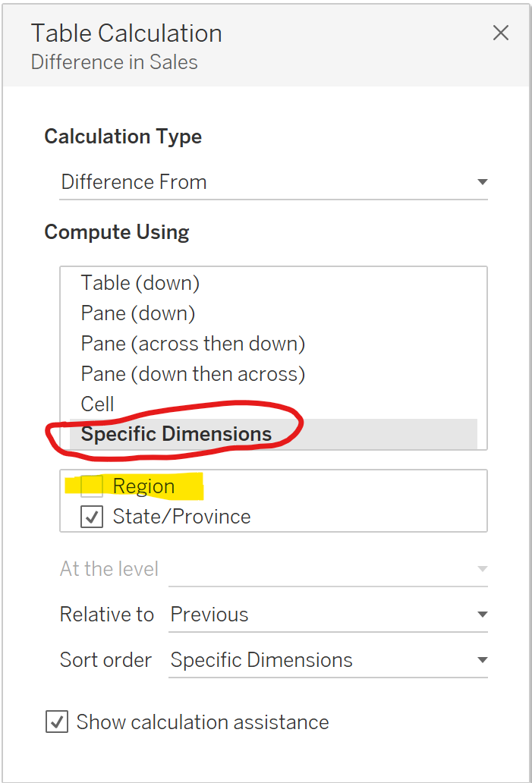Choose Specific Dimensions in the list
Screen dimensions: 532x783
176,434
